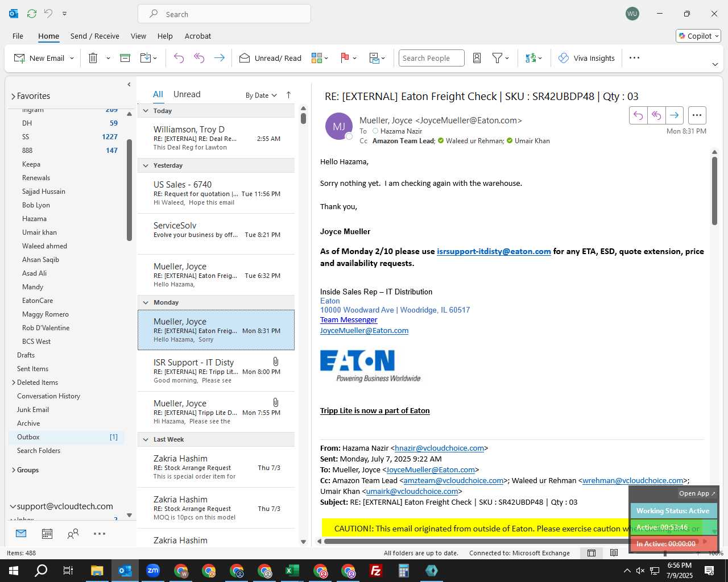Open FileZilla from the taskbar
The height and width of the screenshot is (582, 728).
(376, 571)
